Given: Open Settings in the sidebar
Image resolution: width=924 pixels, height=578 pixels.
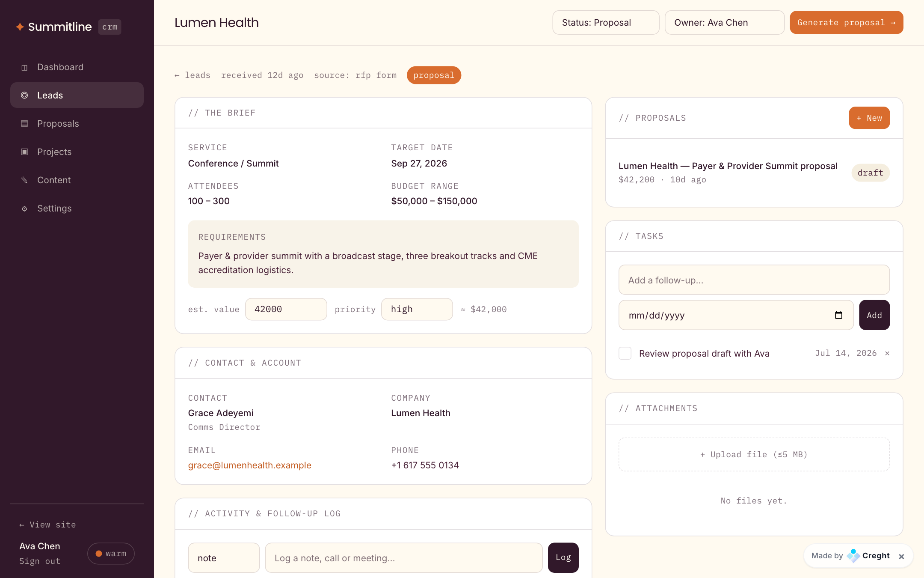Looking at the screenshot, I should point(77,209).
